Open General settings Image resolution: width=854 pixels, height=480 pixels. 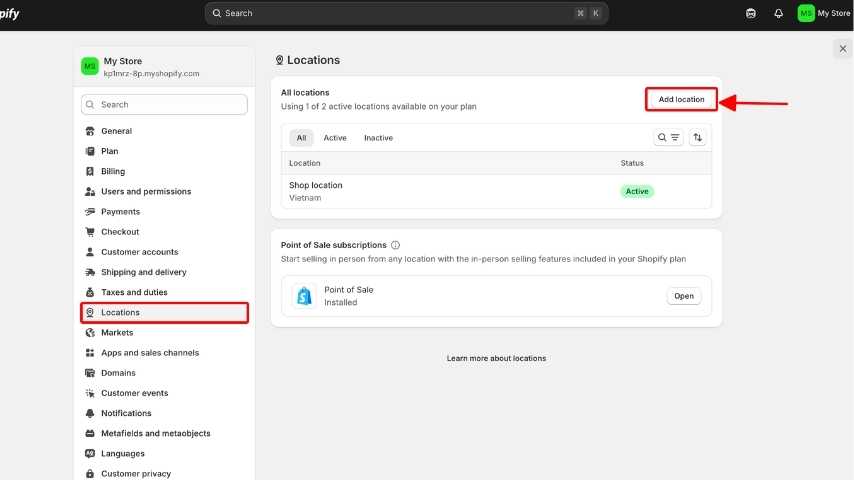click(x=164, y=131)
